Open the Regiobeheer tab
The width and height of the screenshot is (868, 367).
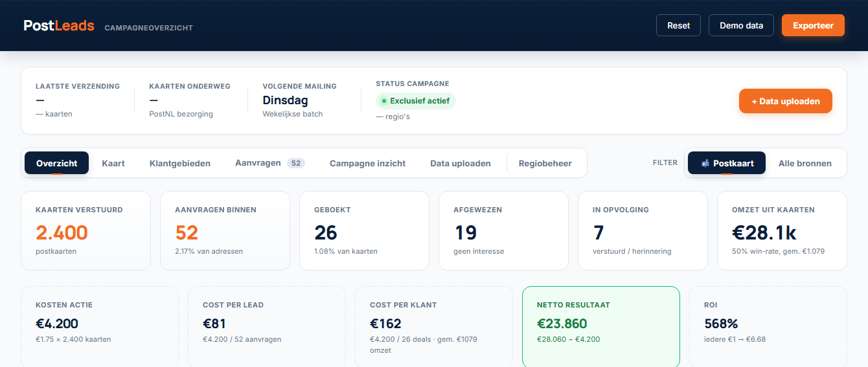point(545,163)
